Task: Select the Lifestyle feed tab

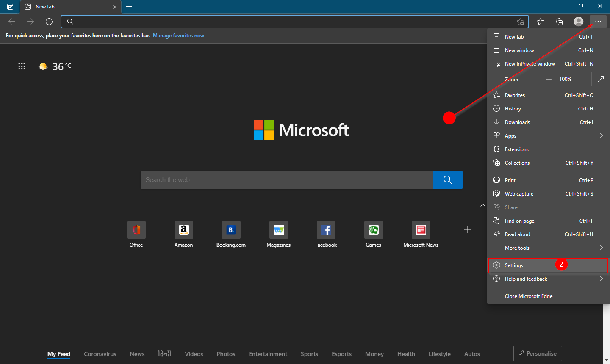Action: point(440,354)
